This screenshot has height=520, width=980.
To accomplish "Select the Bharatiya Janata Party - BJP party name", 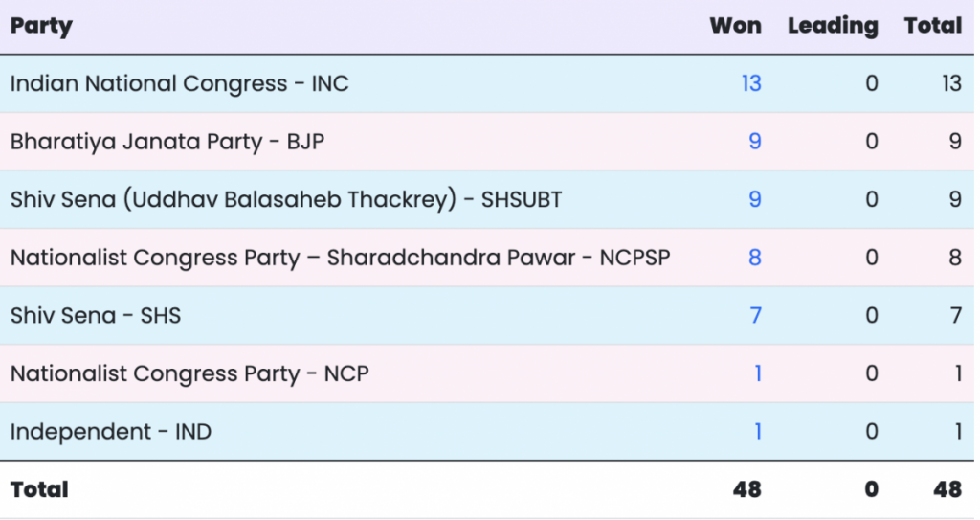I will 167,142.
